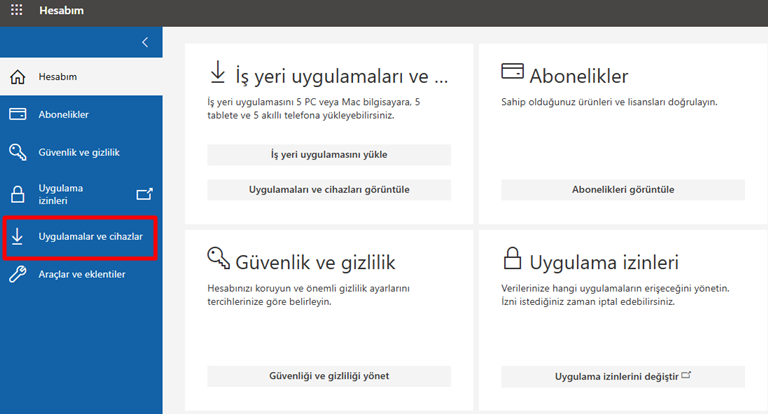Select the Hesabım item in the sidebar
768x414 pixels.
pyautogui.click(x=81, y=77)
